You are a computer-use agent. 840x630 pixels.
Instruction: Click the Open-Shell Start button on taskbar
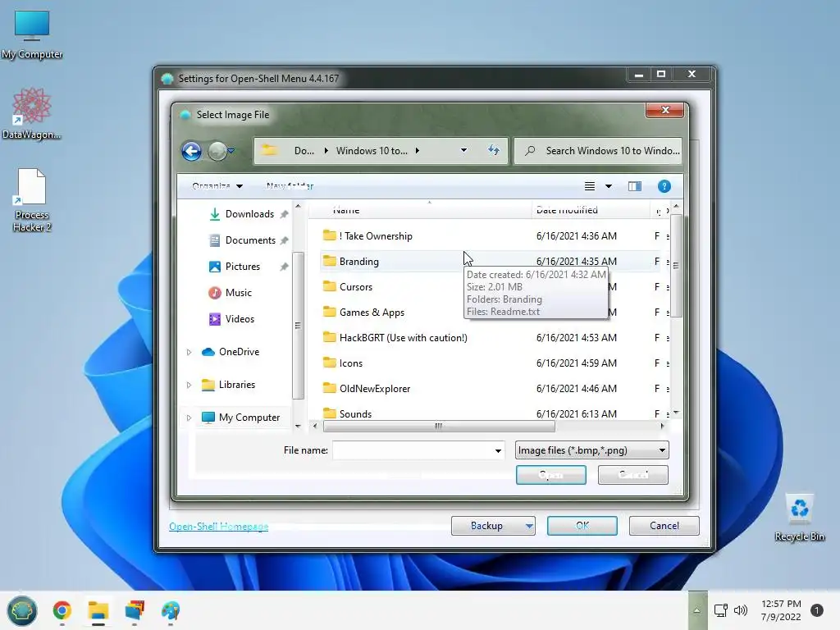tap(22, 610)
